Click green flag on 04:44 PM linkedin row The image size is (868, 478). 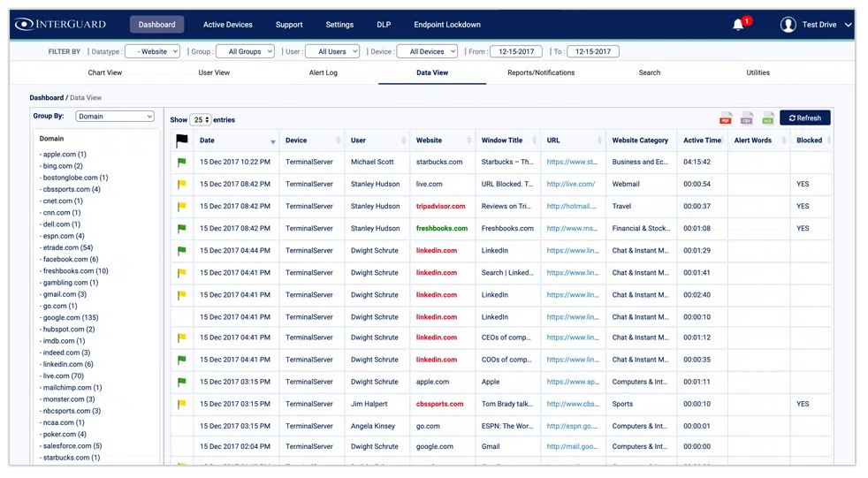click(x=181, y=251)
